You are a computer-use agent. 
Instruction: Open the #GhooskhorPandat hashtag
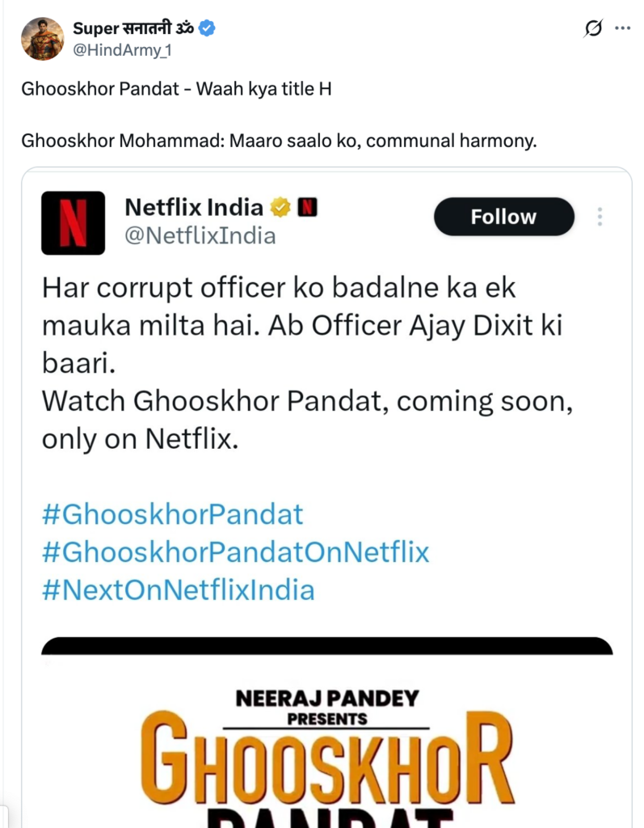[172, 514]
